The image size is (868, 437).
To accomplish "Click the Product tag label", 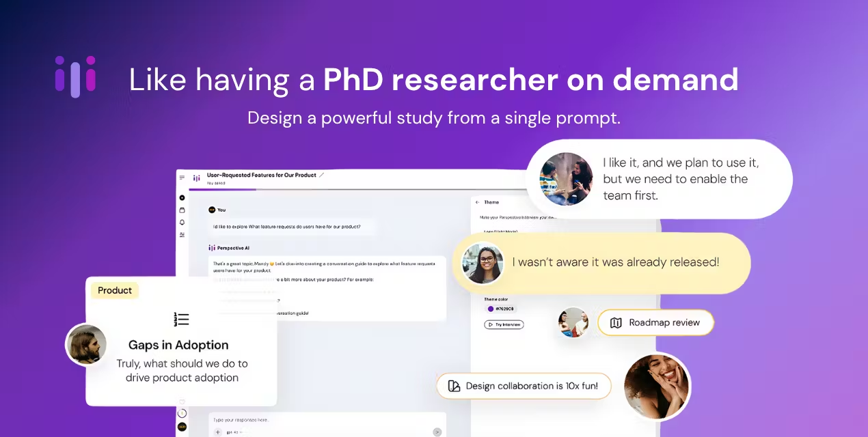I will (x=115, y=290).
